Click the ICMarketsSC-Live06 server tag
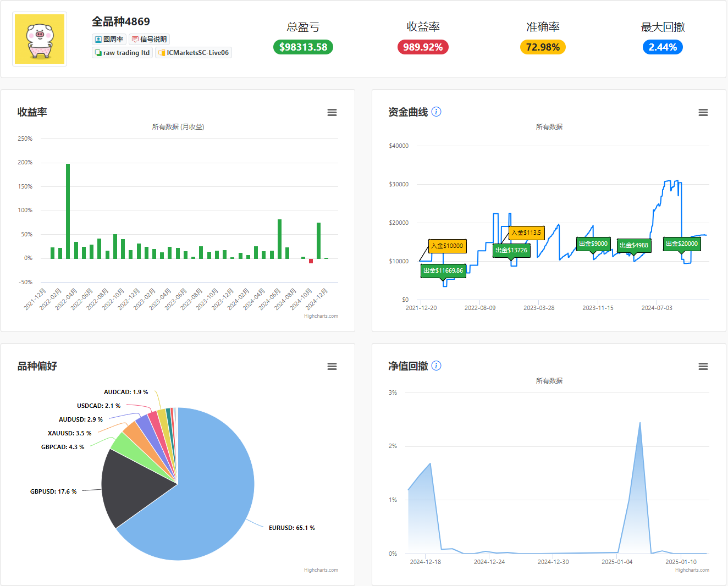 pyautogui.click(x=194, y=53)
